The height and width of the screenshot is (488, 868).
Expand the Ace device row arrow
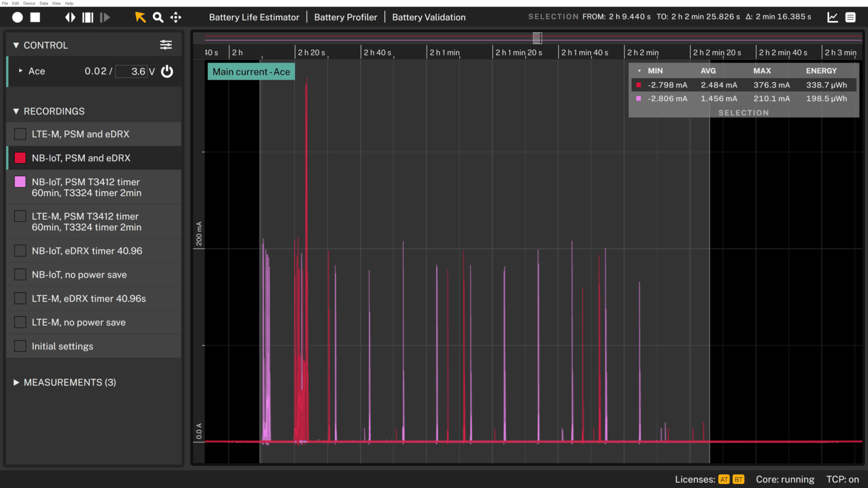click(x=21, y=71)
